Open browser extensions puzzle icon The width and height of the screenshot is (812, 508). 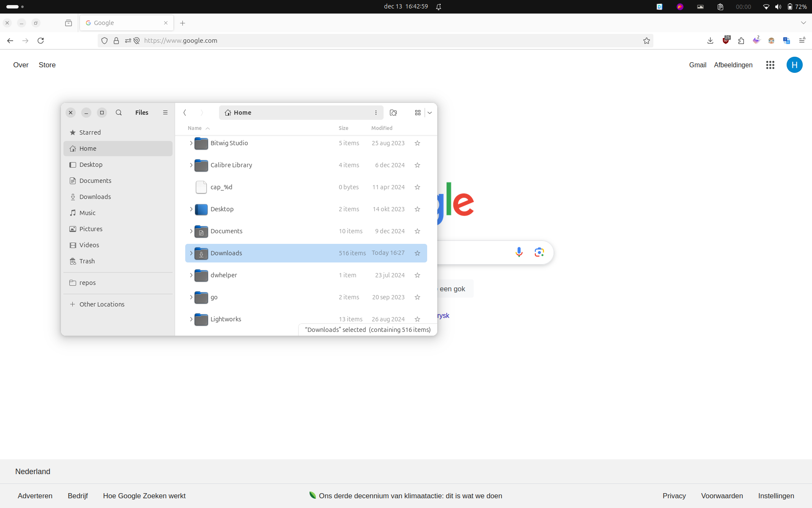[741, 41]
